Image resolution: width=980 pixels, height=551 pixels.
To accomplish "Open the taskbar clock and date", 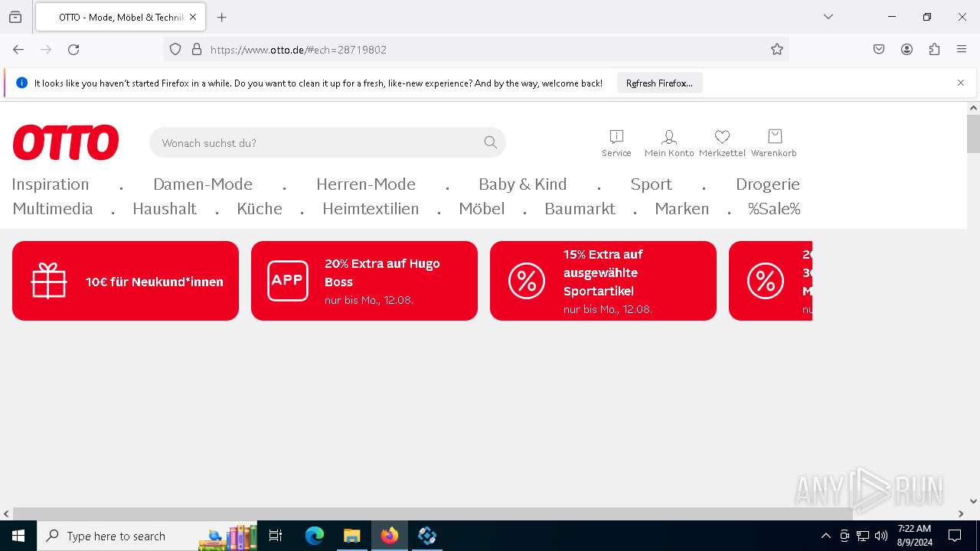I will [914, 536].
